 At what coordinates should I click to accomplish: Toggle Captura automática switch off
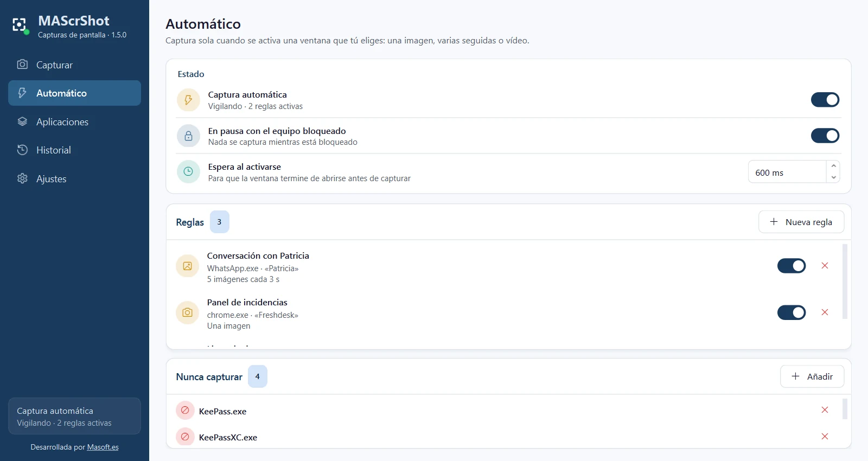pos(825,100)
